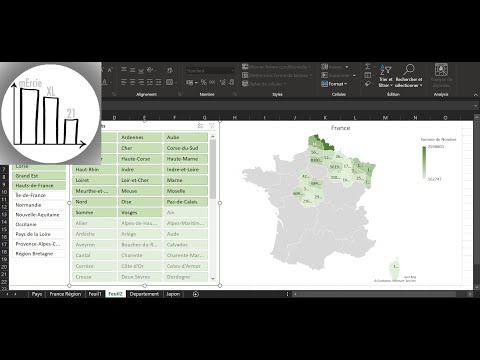480x360 pixels.
Task: Click the text orientation icon
Action: tap(151, 70)
